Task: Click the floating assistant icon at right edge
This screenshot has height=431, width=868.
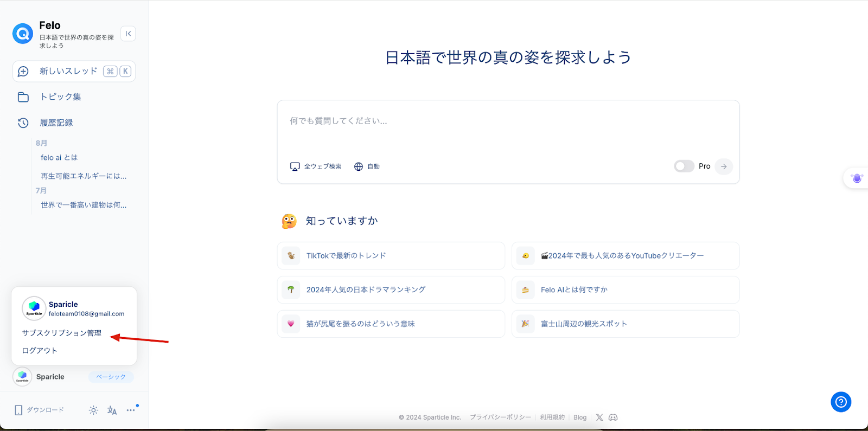Action: click(x=857, y=178)
